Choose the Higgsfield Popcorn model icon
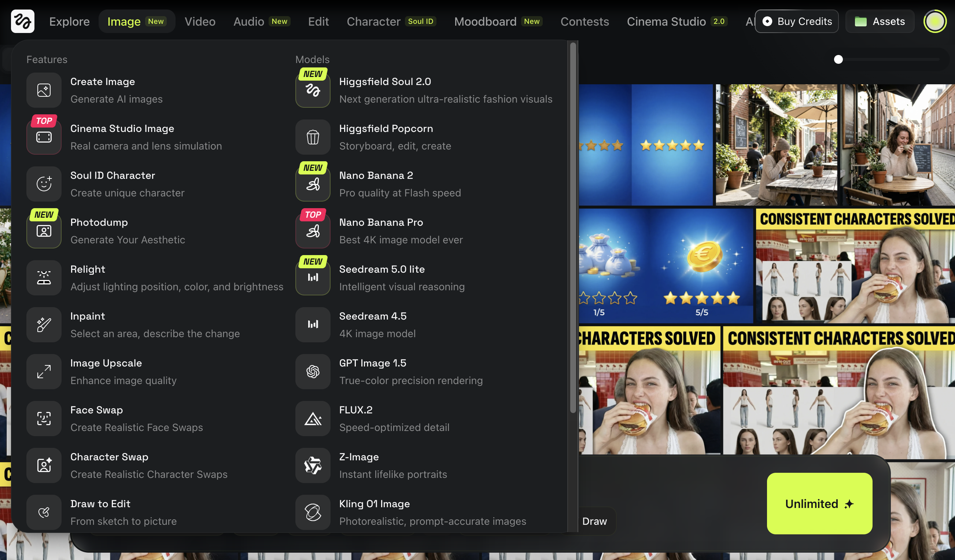 click(313, 137)
